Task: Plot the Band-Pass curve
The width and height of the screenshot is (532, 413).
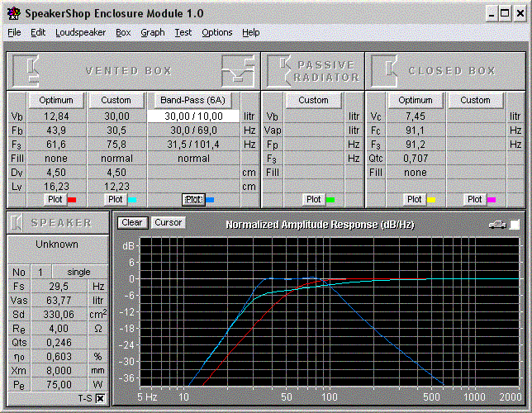Action: click(x=193, y=200)
